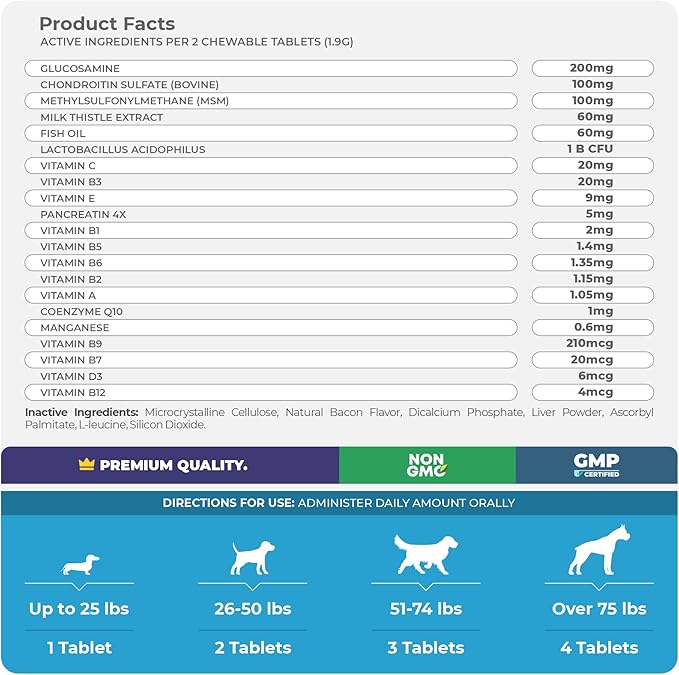The height and width of the screenshot is (675, 679).
Task: Click the dog icon above 26-50 lbs
Action: (x=253, y=557)
